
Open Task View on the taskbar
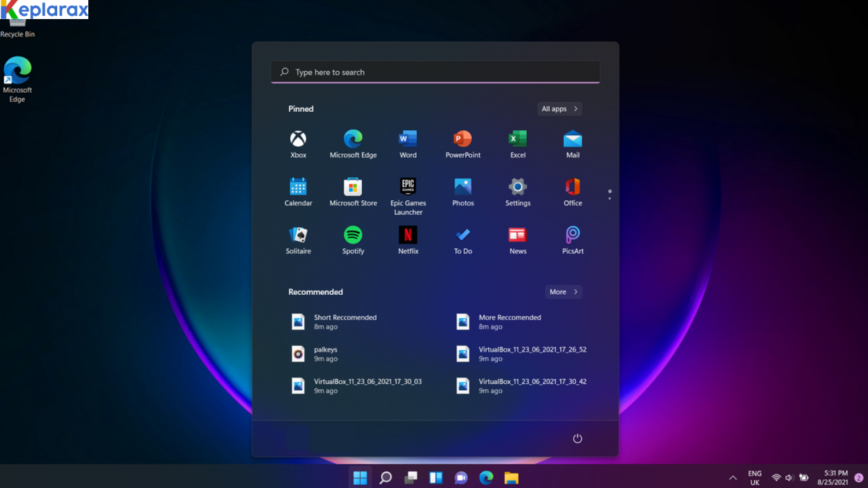pos(410,477)
